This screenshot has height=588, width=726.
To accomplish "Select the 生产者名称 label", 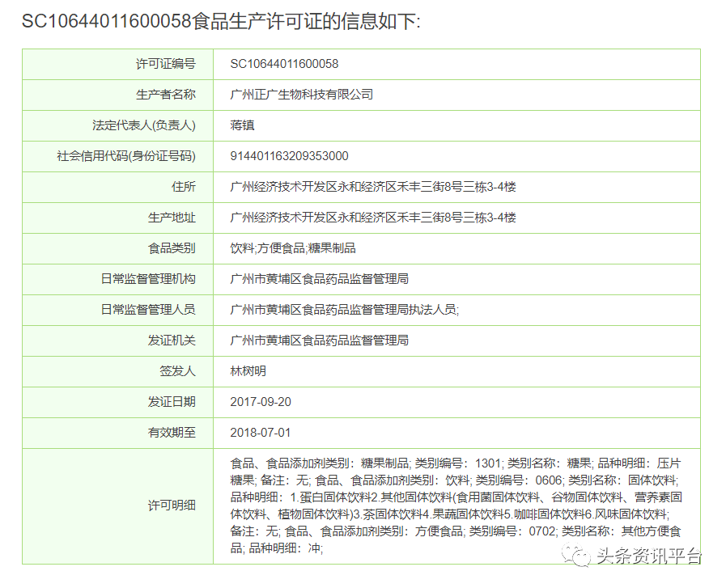I will pos(166,95).
